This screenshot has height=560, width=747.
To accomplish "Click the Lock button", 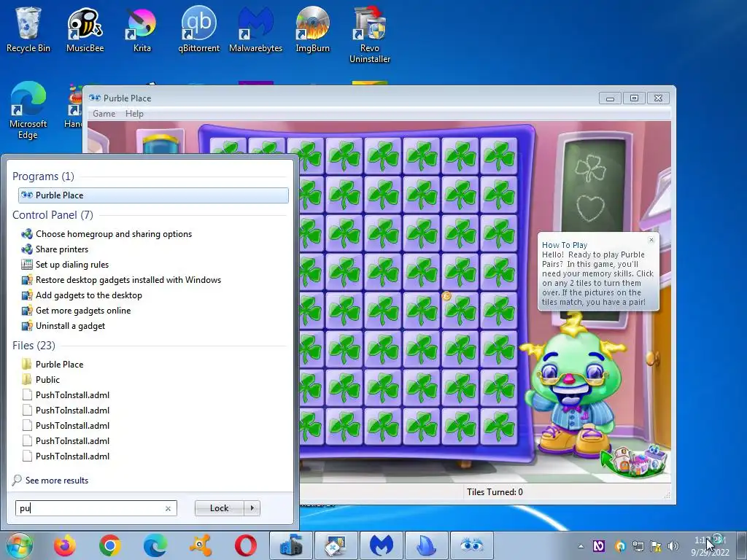I will tap(220, 508).
